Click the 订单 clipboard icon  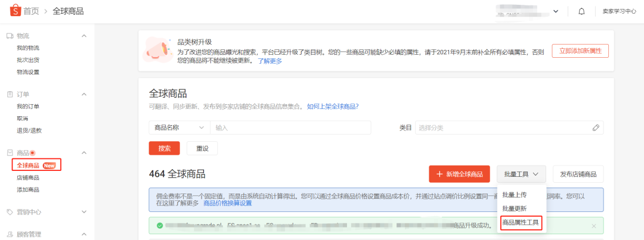[10, 94]
